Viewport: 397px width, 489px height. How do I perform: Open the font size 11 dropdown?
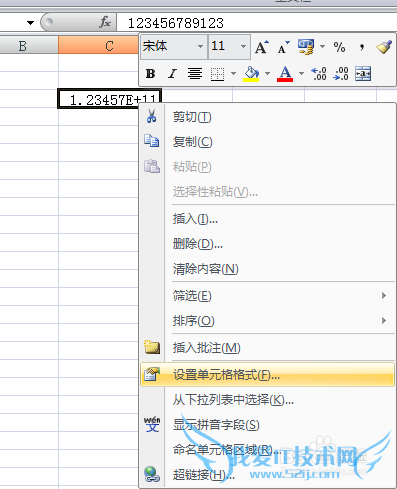pos(243,46)
